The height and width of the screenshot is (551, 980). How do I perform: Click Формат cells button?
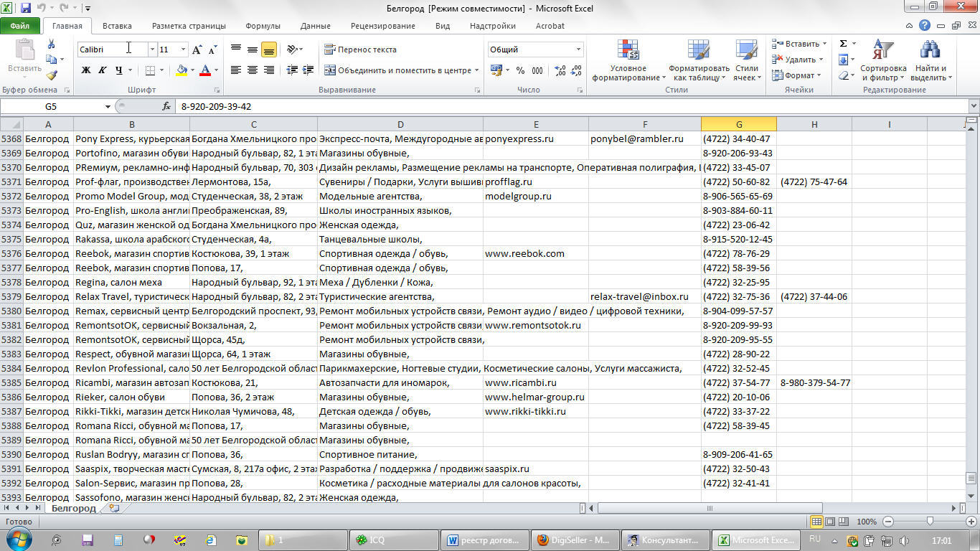point(796,75)
